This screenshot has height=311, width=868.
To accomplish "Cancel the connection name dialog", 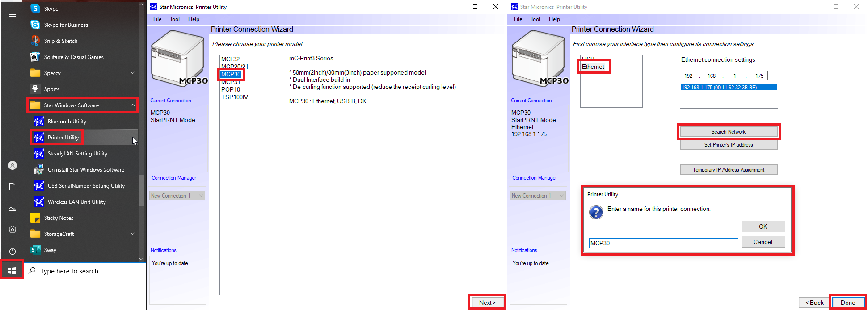I will pyautogui.click(x=763, y=242).
